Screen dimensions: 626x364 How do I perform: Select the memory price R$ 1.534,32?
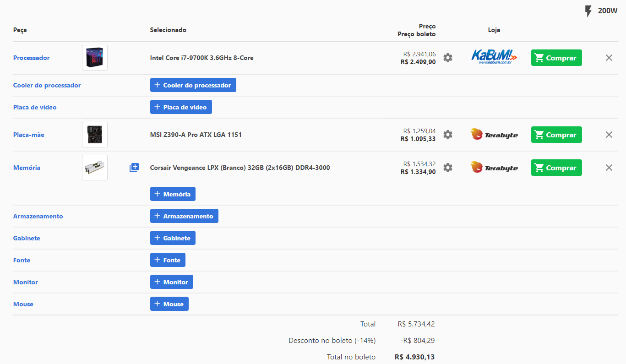419,164
